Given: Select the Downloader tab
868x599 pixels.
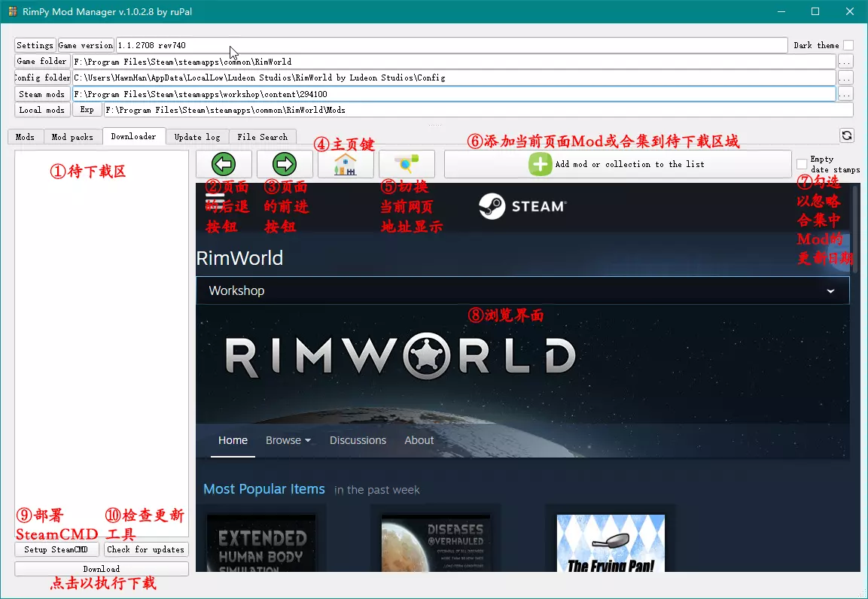Looking at the screenshot, I should [133, 136].
